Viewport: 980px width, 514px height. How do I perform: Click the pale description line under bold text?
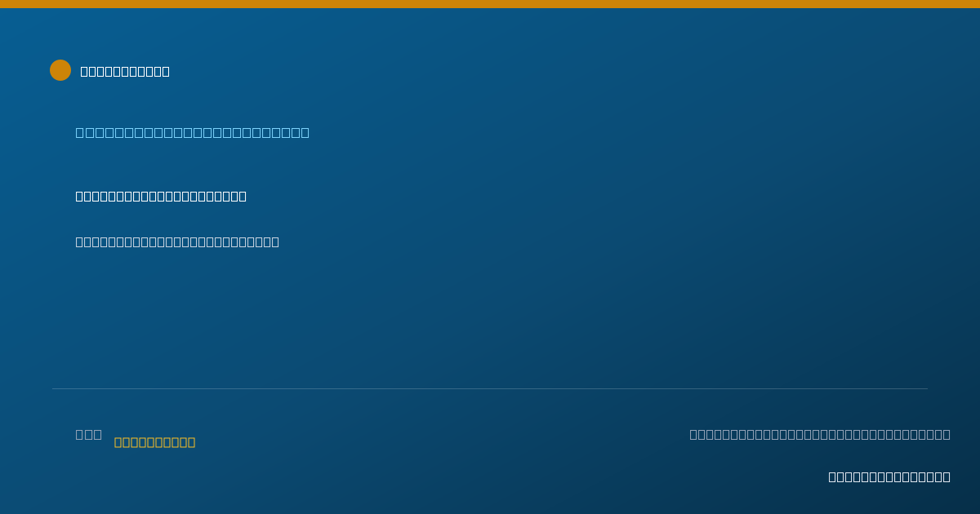point(177,241)
